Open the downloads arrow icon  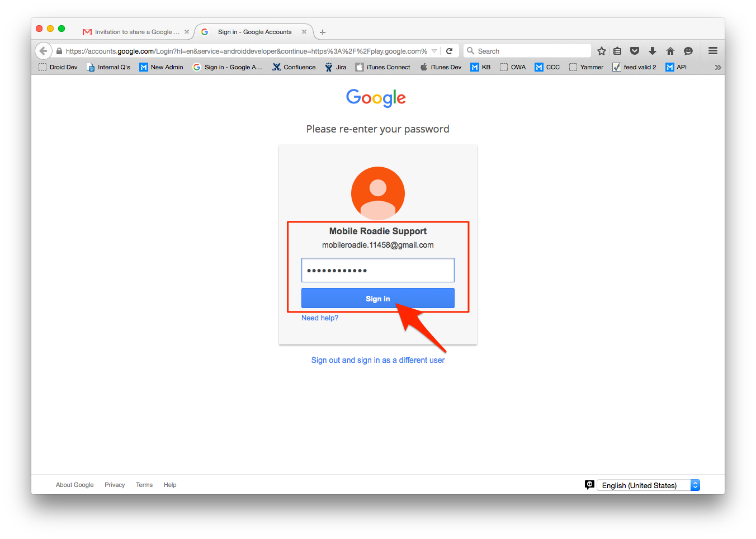tap(653, 51)
